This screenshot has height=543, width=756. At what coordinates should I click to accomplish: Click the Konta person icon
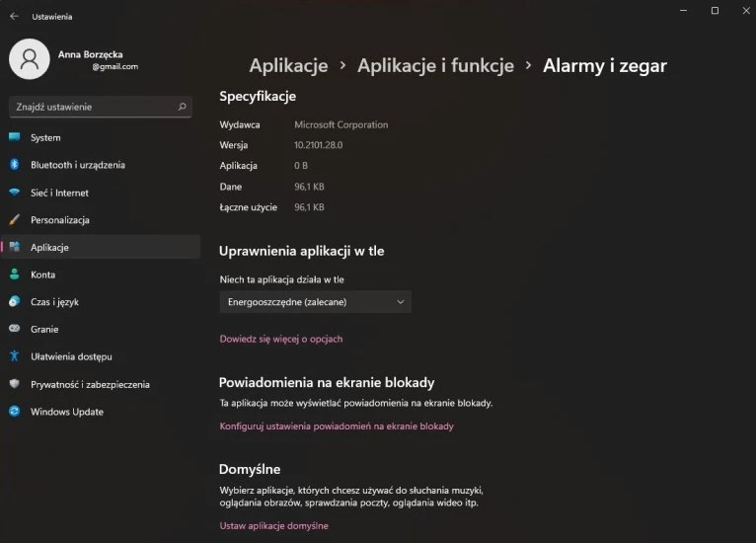coord(15,274)
